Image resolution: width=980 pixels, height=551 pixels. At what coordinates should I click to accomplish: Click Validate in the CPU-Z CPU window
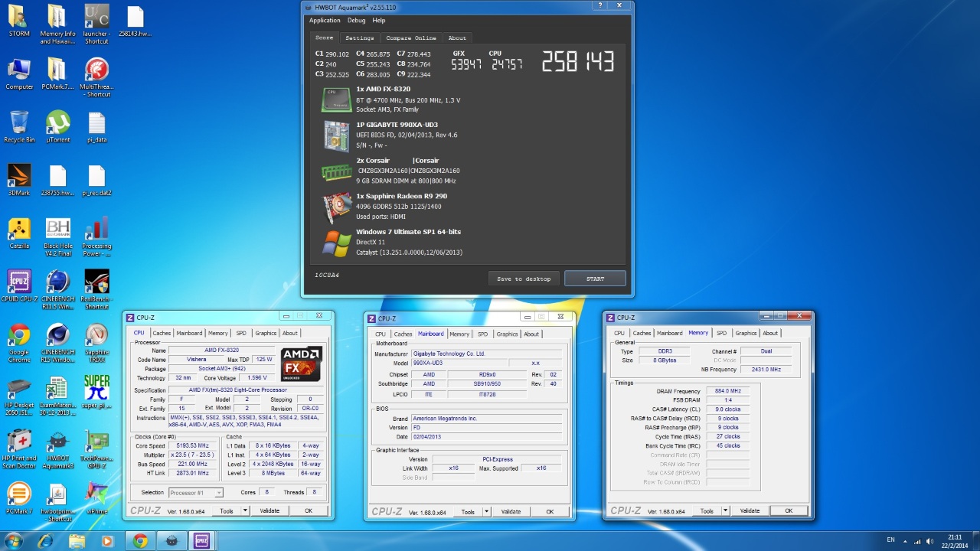[269, 510]
